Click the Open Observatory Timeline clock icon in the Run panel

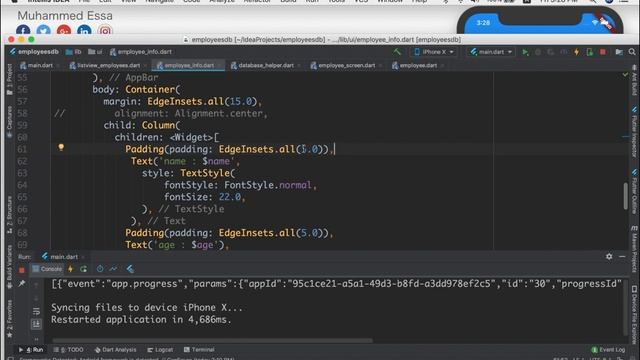100,269
